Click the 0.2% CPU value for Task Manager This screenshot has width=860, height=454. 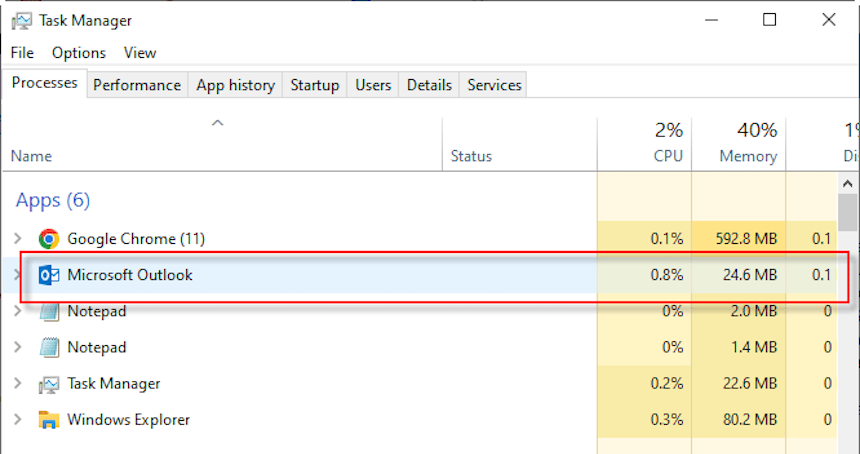(x=666, y=384)
